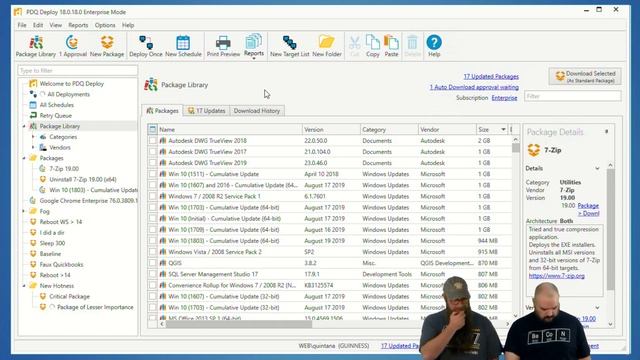Open the 1 Approval toolbar button

pos(73,46)
